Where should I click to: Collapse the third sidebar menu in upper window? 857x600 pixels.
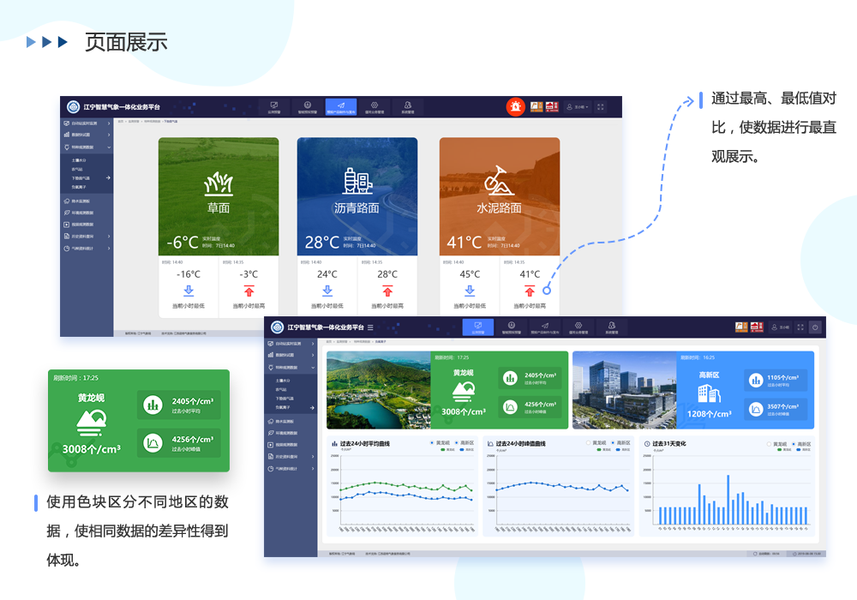coord(87,148)
